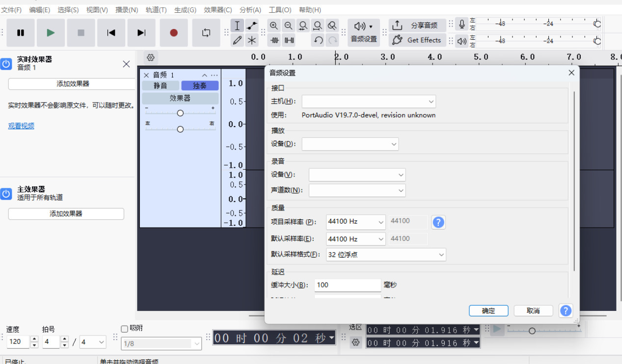The width and height of the screenshot is (622, 364).
Task: Open the 项目采样率 44100 Hz dropdown
Action: tap(355, 222)
